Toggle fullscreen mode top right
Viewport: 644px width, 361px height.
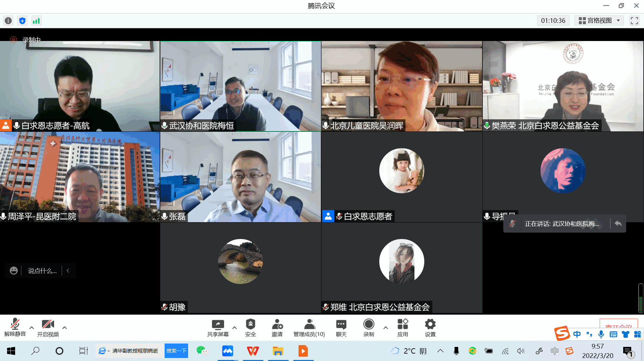click(634, 21)
